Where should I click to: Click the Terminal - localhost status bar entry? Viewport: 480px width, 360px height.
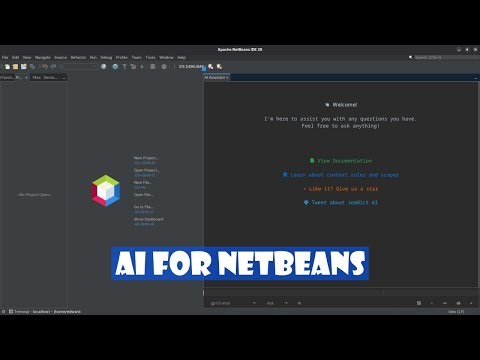pyautogui.click(x=45, y=312)
